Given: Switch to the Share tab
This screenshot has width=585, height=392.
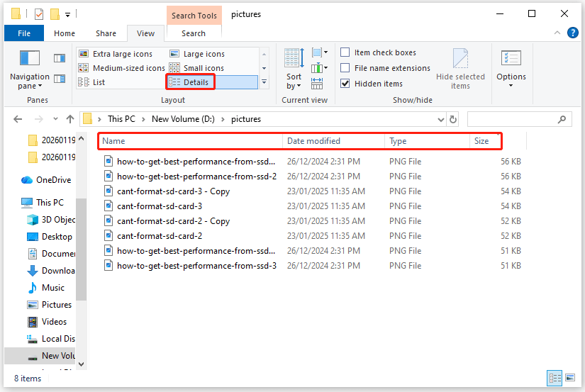Looking at the screenshot, I should [x=106, y=33].
